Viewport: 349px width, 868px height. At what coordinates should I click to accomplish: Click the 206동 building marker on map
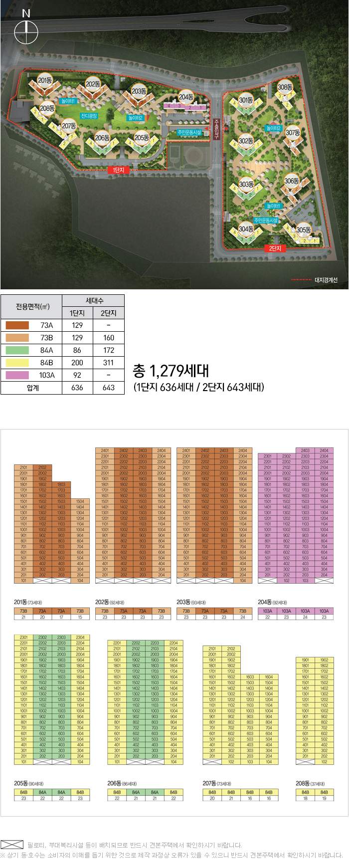[x=102, y=138]
